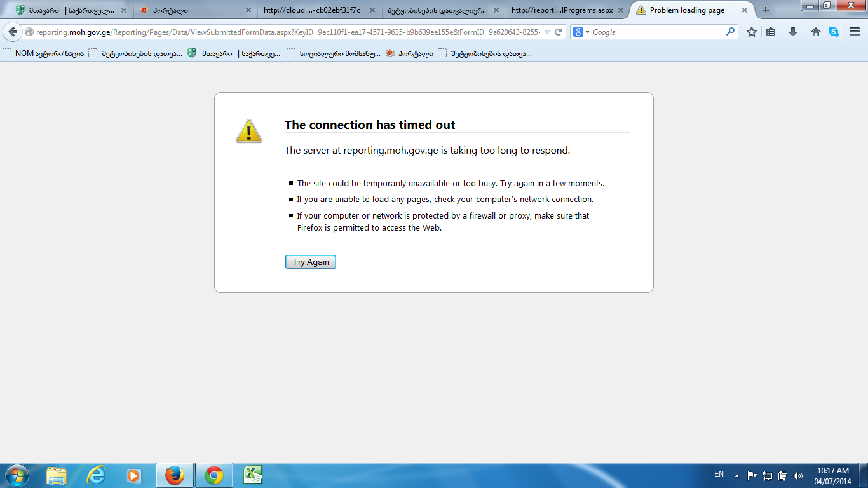The image size is (868, 488).
Task: Open the search engine selector dropdown
Action: pyautogui.click(x=581, y=32)
